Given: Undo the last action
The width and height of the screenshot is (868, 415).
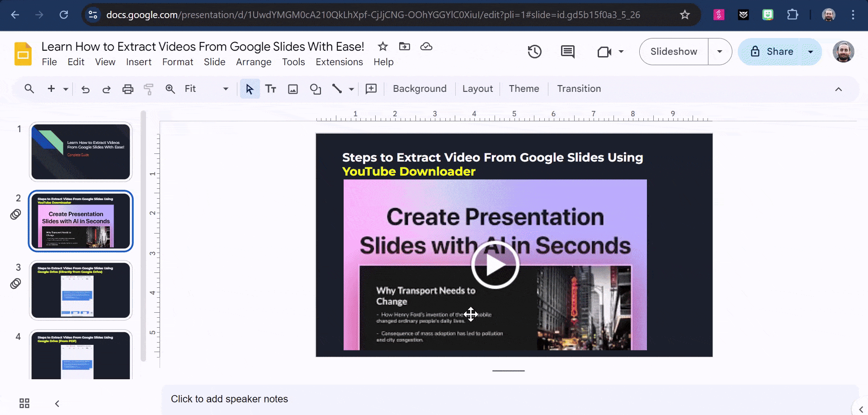Looking at the screenshot, I should point(85,89).
